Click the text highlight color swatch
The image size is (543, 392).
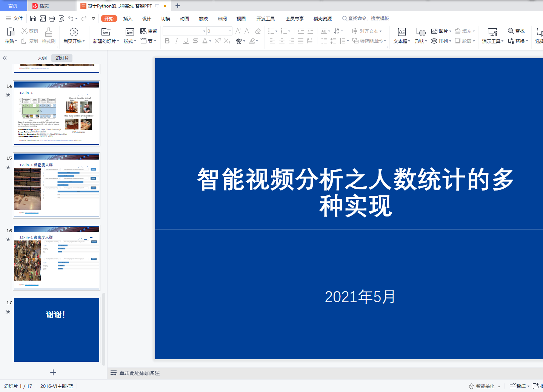252,41
